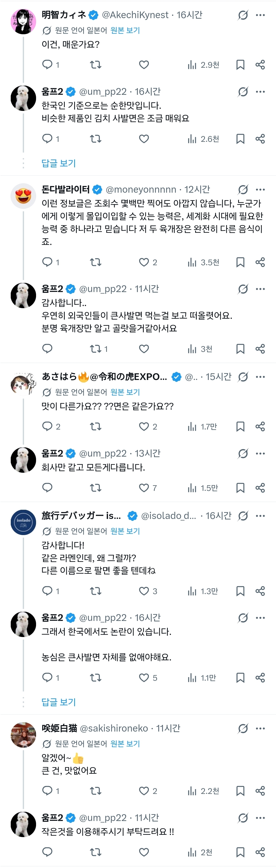Open the @sakishironeko profile handle
The image size is (276, 868).
[x=114, y=728]
